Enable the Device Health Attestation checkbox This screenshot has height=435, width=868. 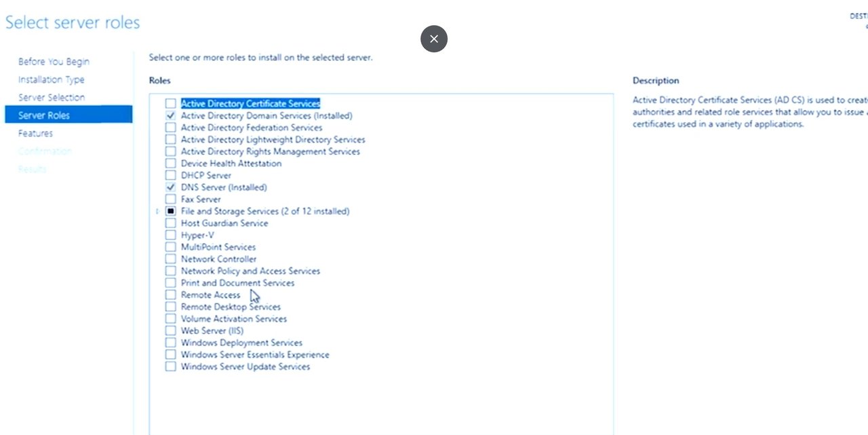click(x=170, y=164)
